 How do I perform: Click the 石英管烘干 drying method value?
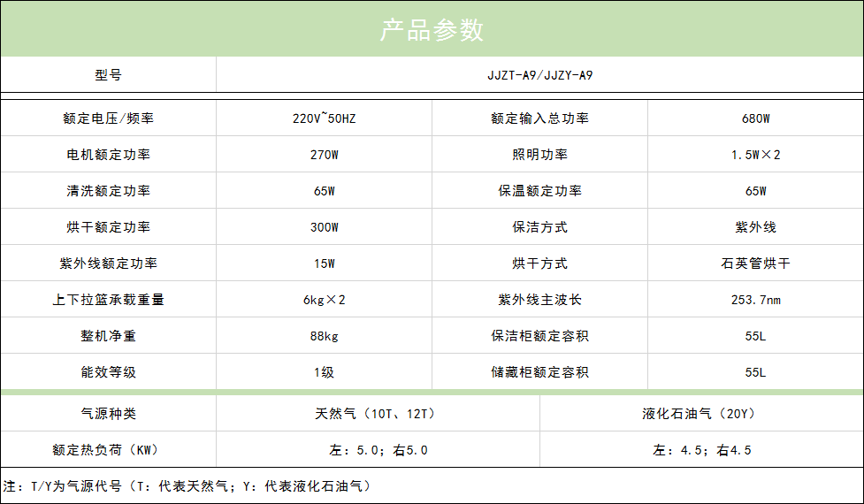[755, 263]
